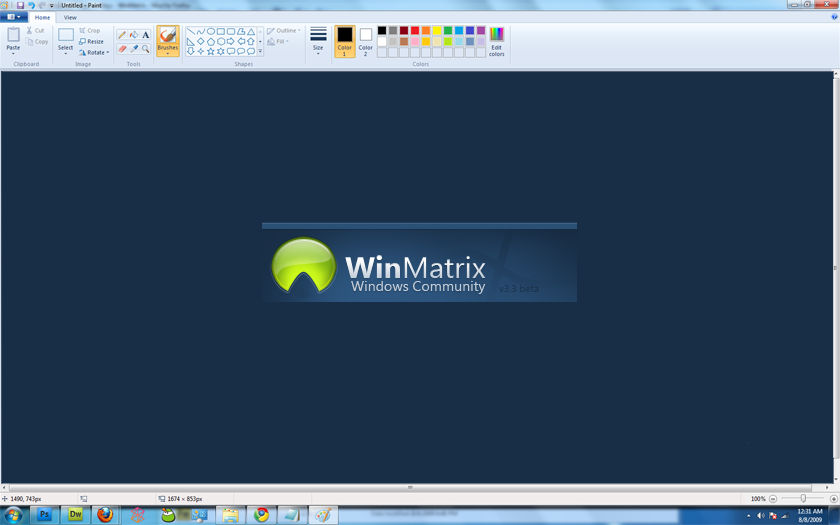Select the Text tool

(x=146, y=35)
